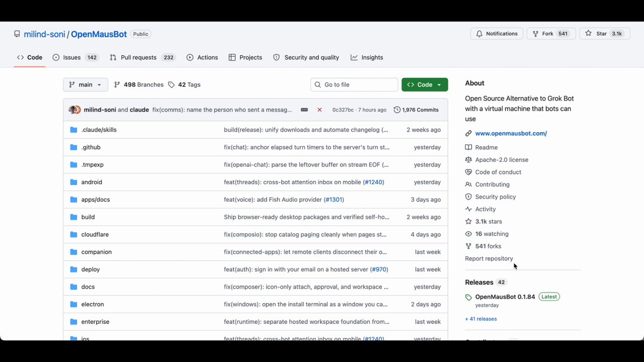Switch to the Code tab

pos(30,57)
